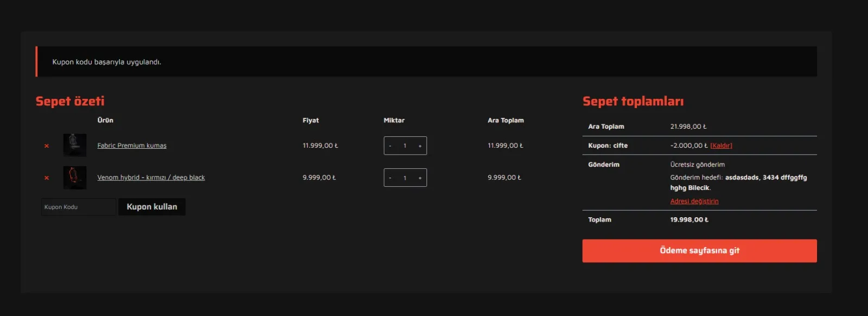Click the Sepet toplamları heading

[x=633, y=102]
